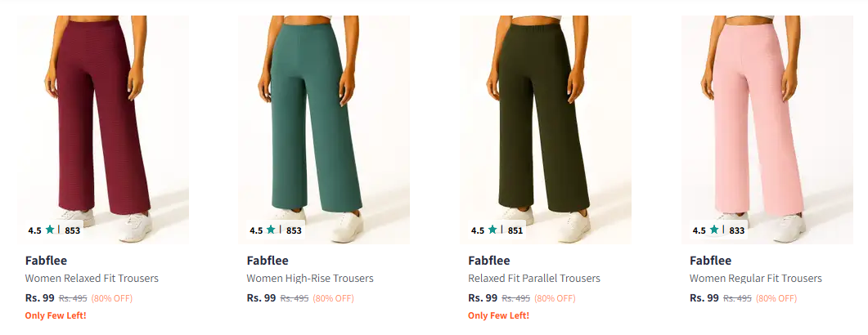Screen dimensions: 868x335
Task: Click Fabflee brand above Women High-Rise Trousers
Action: (267, 261)
